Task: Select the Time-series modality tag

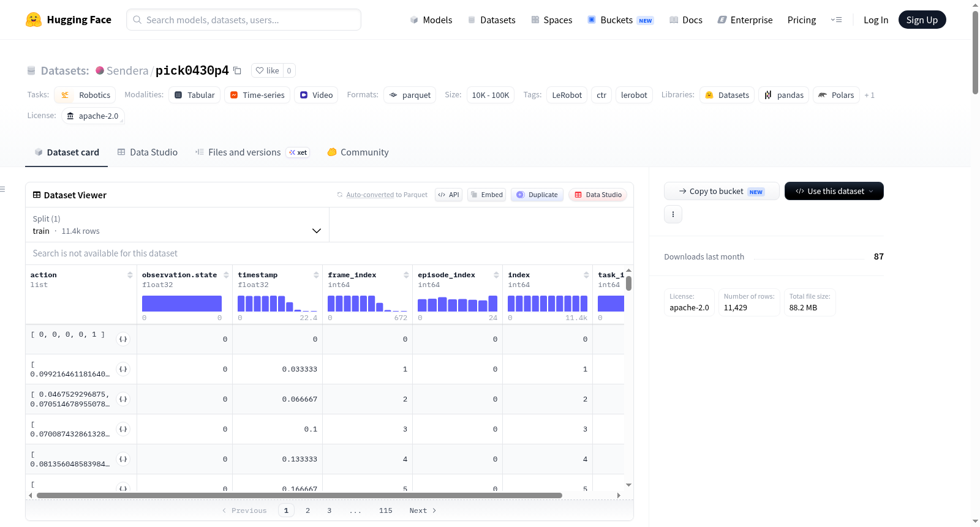Action: pyautogui.click(x=257, y=95)
